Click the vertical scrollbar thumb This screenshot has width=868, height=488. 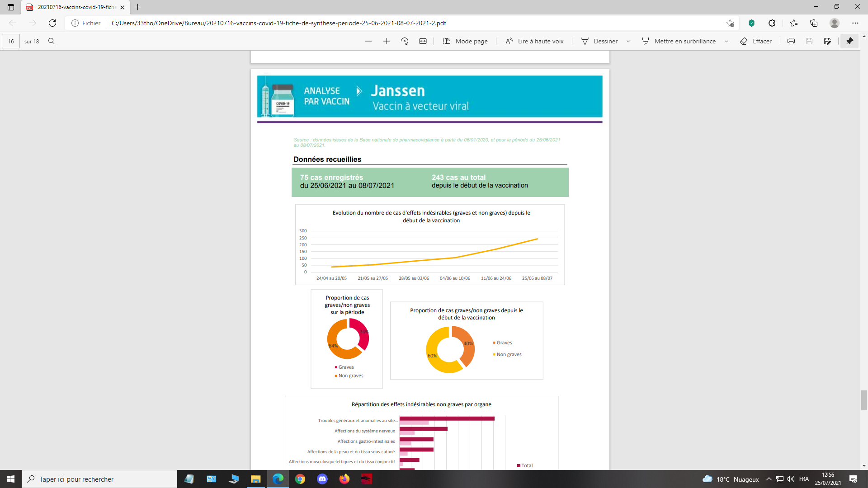[x=864, y=400]
